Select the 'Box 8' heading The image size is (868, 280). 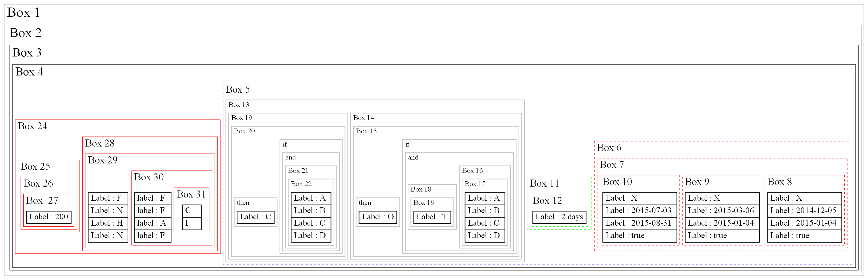click(x=780, y=182)
